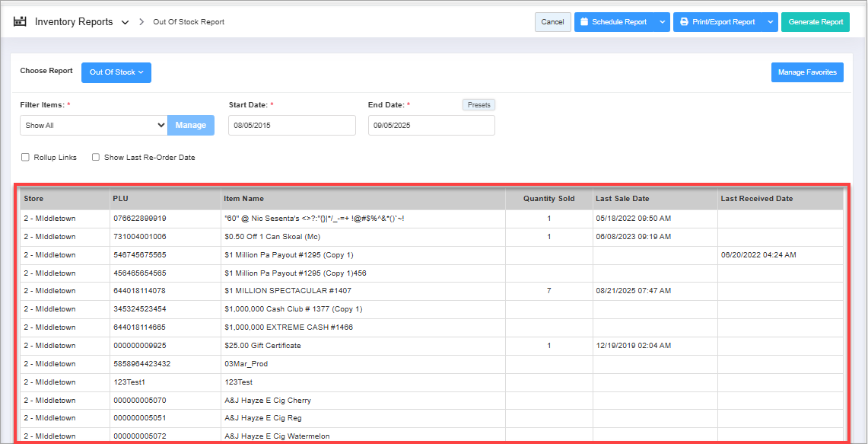This screenshot has height=444, width=868.
Task: Click the printer icon on Print/Export Report
Action: click(x=684, y=22)
